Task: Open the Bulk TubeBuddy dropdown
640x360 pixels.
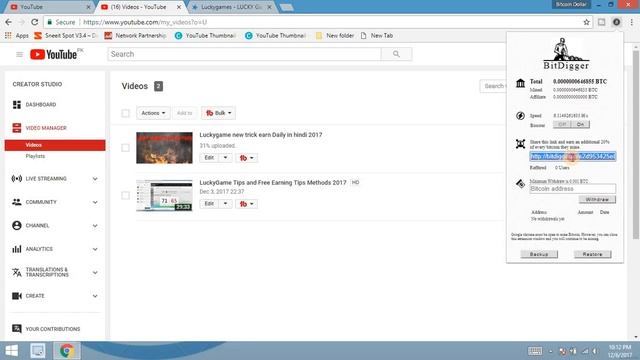Action: [218, 113]
